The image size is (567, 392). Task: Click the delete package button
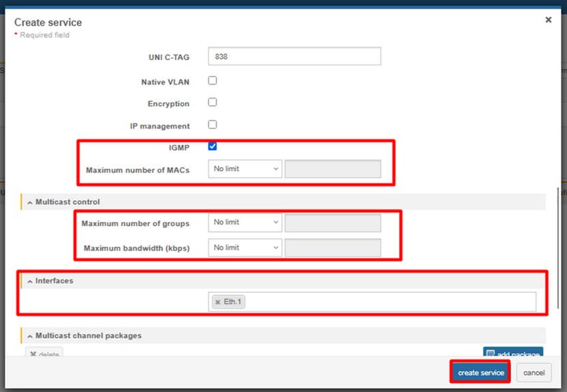pos(44,353)
